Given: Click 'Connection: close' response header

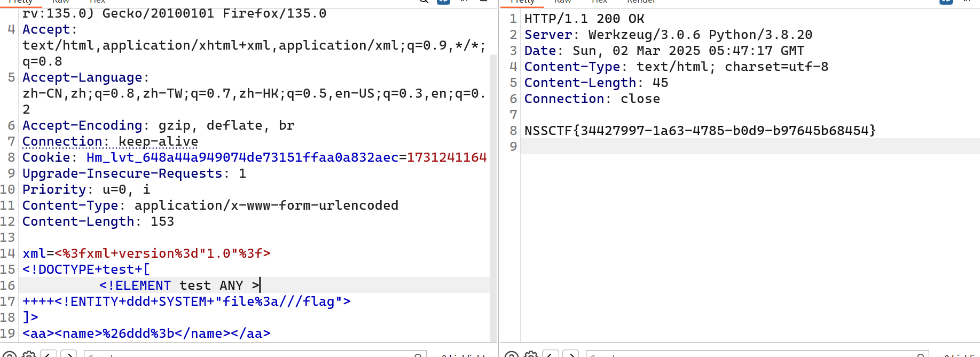Looking at the screenshot, I should click(x=592, y=99).
